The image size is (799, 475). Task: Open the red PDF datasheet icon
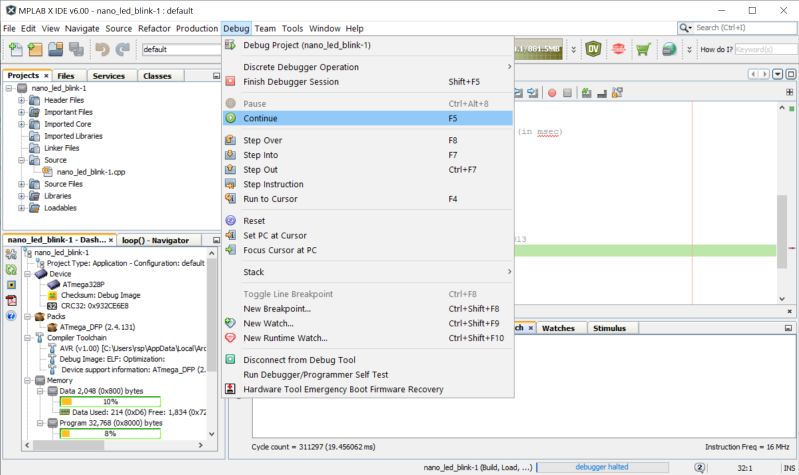pos(11,300)
